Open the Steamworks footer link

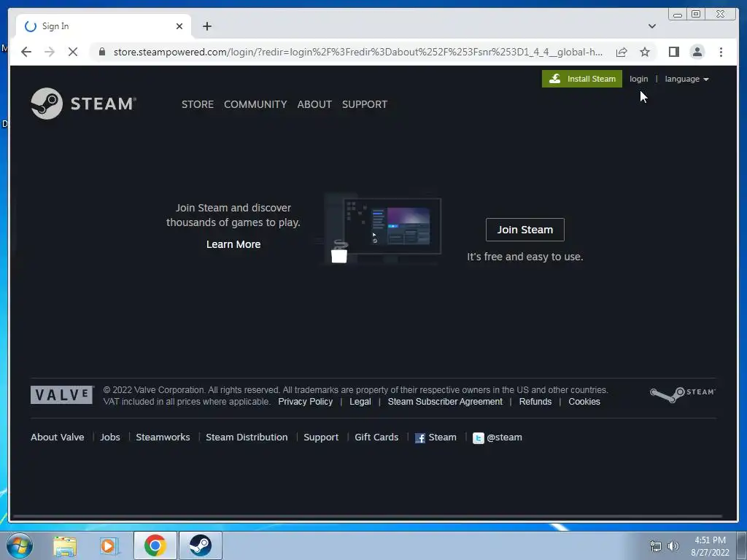pos(163,437)
